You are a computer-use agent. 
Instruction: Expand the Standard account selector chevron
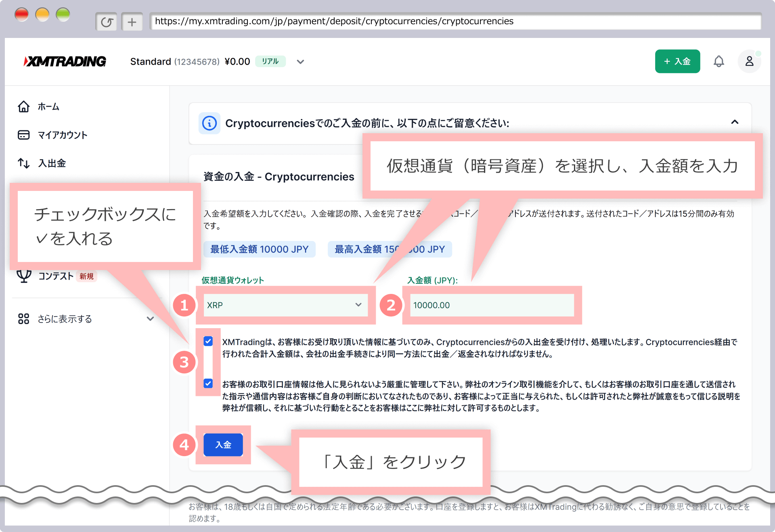[x=300, y=62]
